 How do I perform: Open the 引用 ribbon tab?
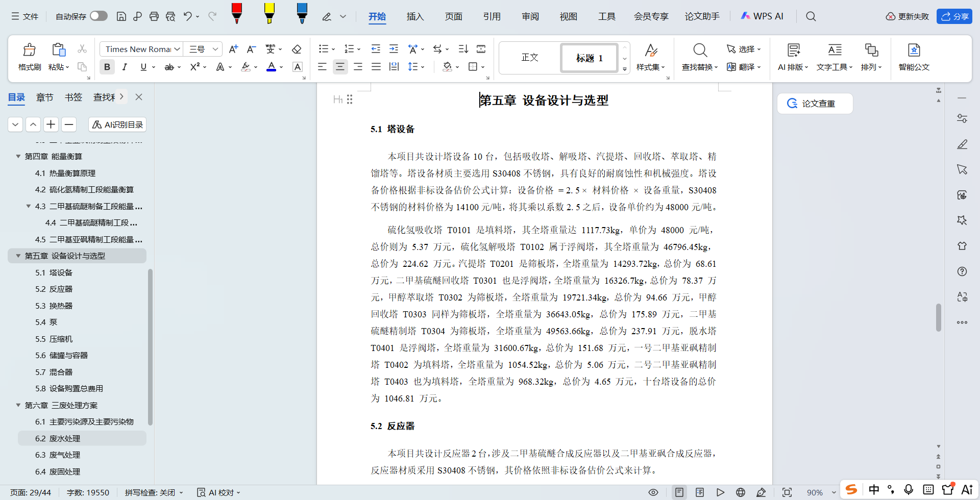tap(492, 16)
